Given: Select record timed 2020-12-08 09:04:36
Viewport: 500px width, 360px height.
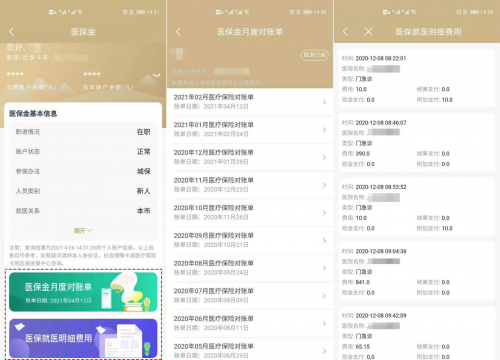Looking at the screenshot, I should pos(417,272).
